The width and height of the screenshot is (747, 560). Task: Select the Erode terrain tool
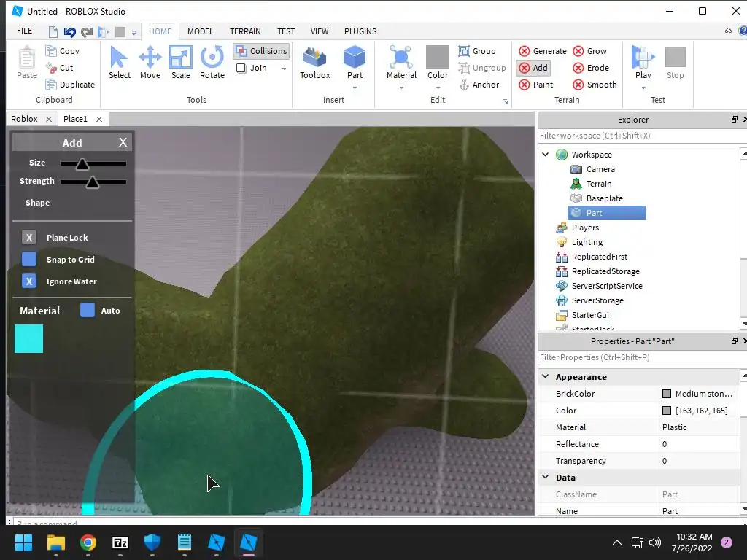click(591, 68)
